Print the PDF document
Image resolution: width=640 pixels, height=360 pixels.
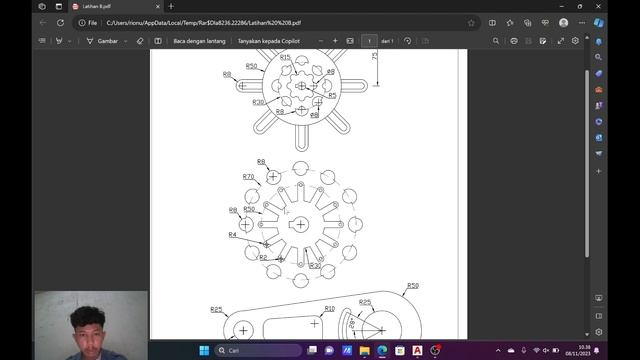tap(514, 41)
